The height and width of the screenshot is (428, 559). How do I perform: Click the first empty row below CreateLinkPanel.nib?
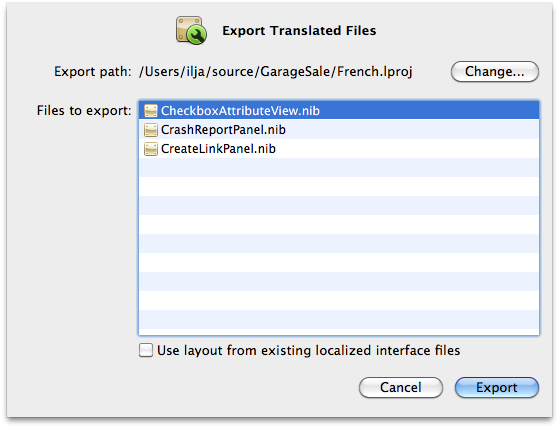(339, 167)
